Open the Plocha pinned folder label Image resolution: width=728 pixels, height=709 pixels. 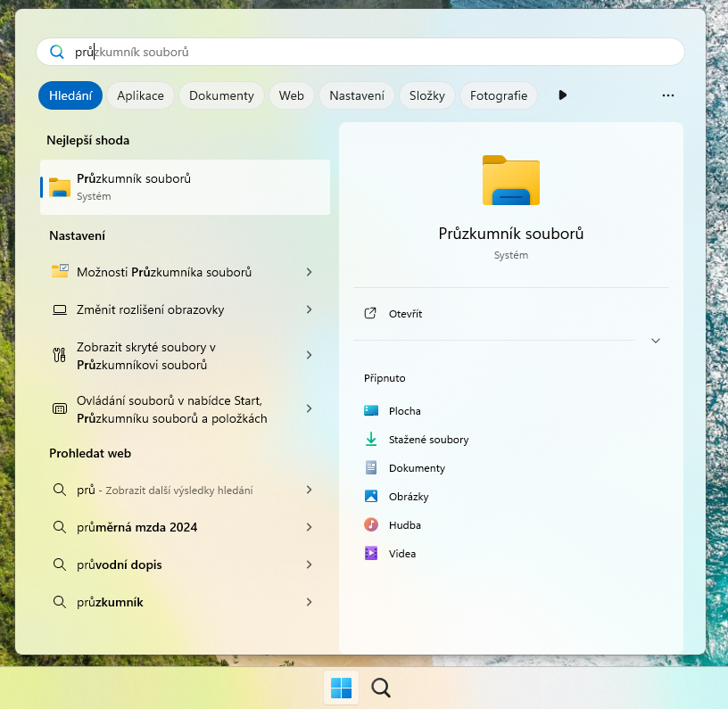(405, 411)
